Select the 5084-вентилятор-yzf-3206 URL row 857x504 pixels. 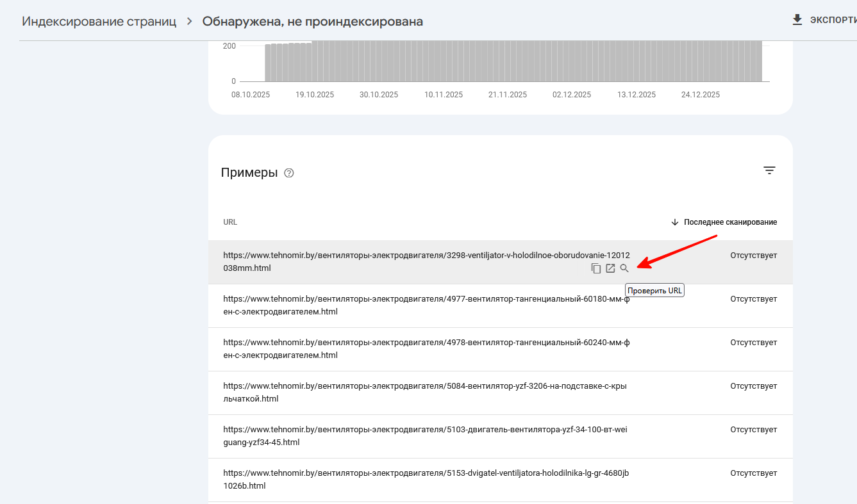(x=426, y=393)
